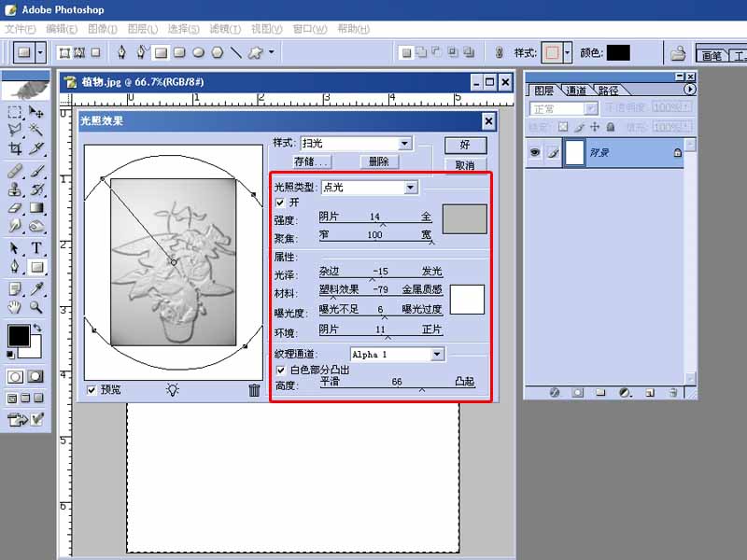Open the 样式 dropdown showing 扫光

405,143
